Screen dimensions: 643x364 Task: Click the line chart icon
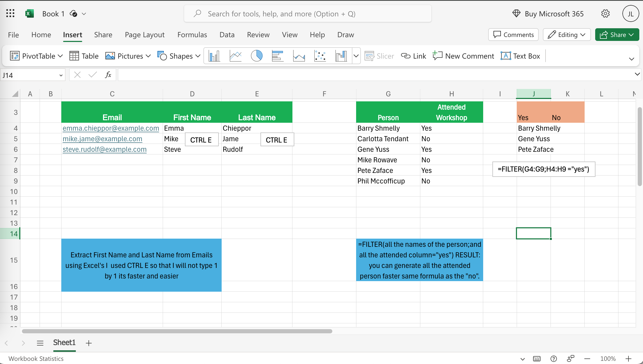pos(235,56)
